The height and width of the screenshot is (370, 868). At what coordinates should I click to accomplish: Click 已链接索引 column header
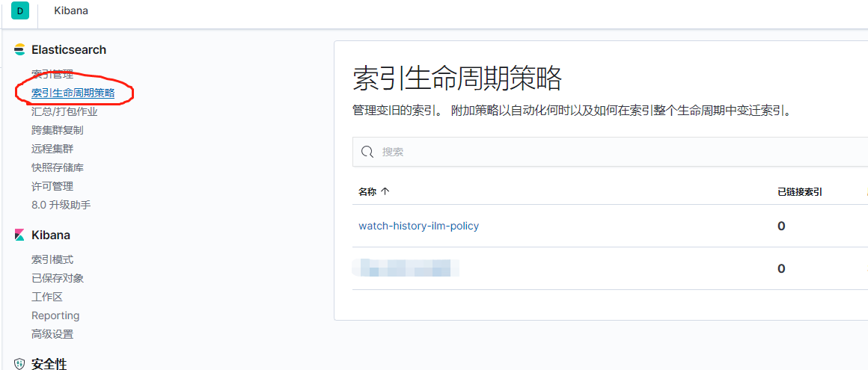pyautogui.click(x=799, y=192)
